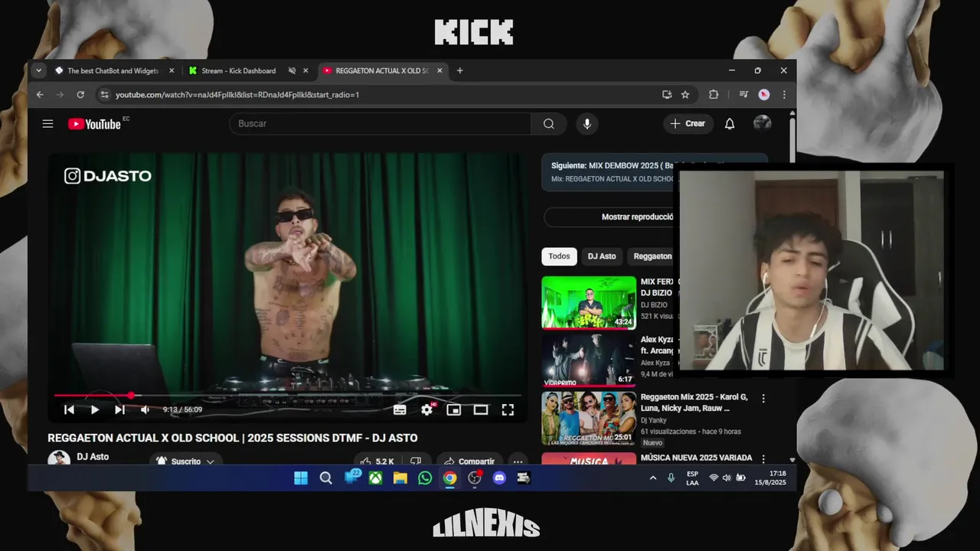Start voice search with the microphone icon
Image resolution: width=980 pixels, height=551 pixels.
tap(587, 123)
